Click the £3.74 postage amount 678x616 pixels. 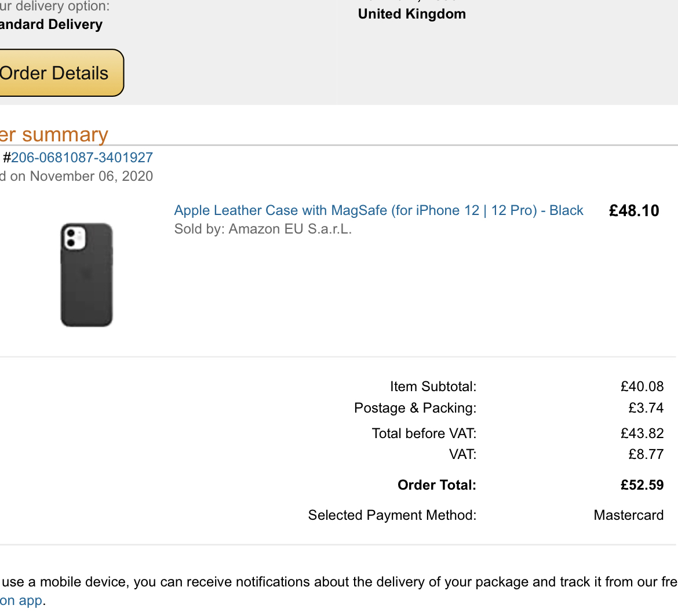646,408
